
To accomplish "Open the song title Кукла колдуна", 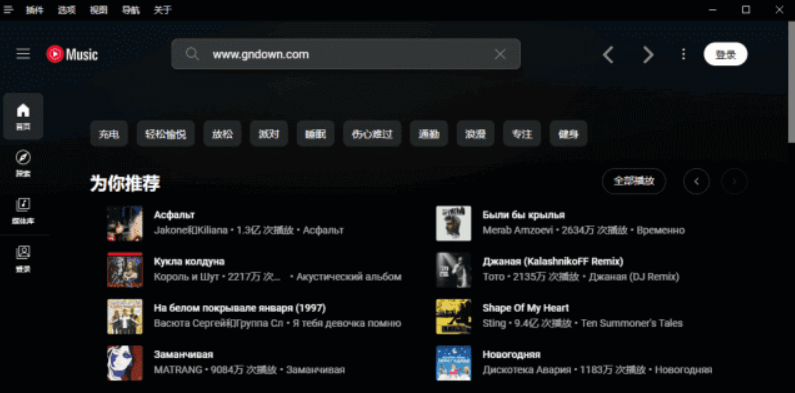I will tap(189, 262).
